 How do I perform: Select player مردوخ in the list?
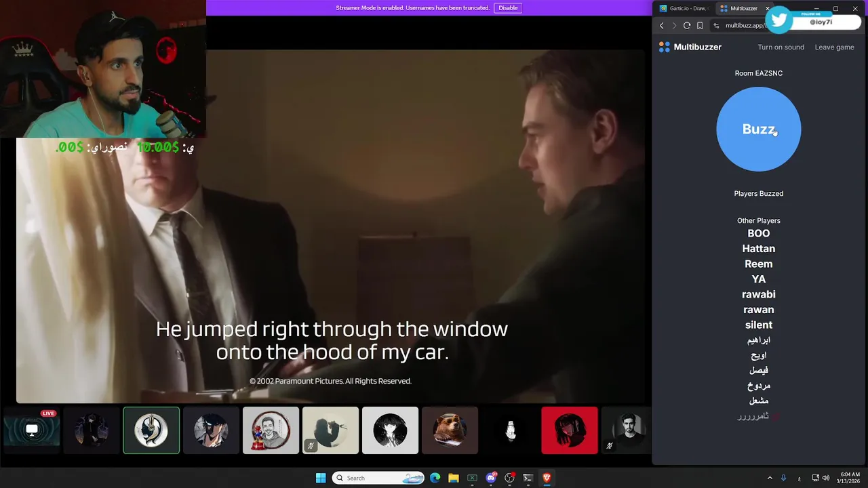click(758, 386)
